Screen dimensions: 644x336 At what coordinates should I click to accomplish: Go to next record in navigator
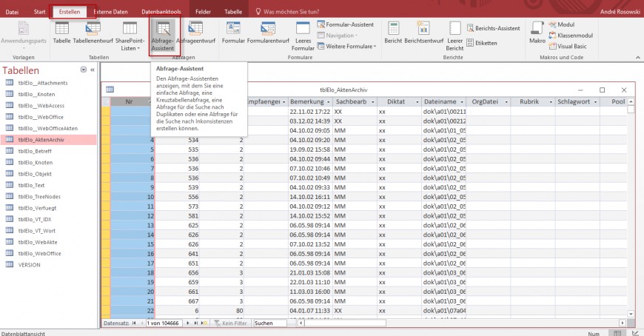click(188, 323)
